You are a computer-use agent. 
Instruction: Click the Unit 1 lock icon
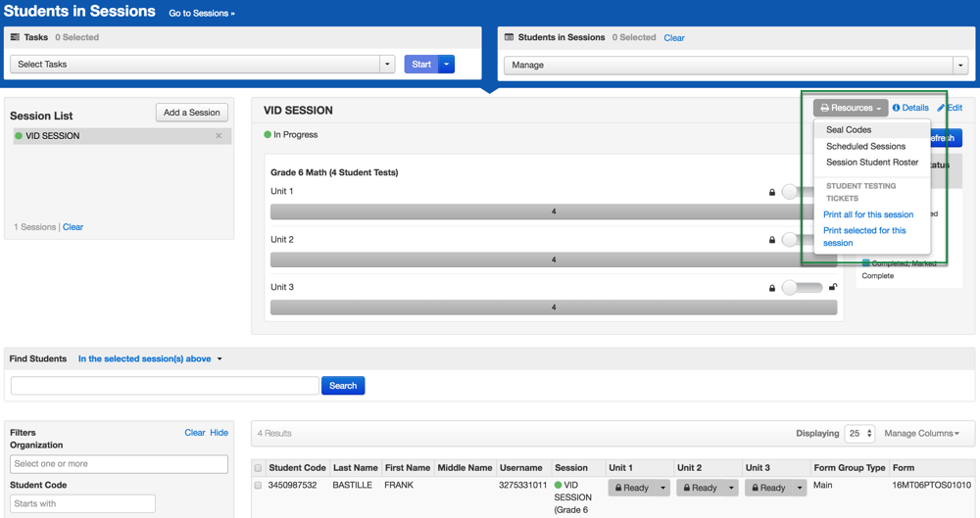[772, 192]
